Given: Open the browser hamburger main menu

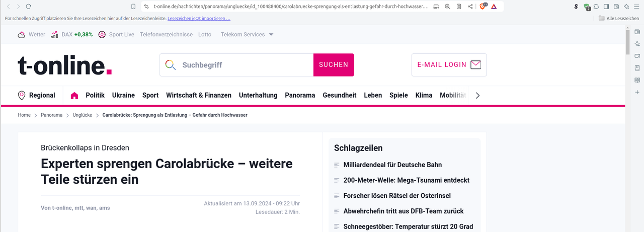Looking at the screenshot, I should click(x=637, y=7).
